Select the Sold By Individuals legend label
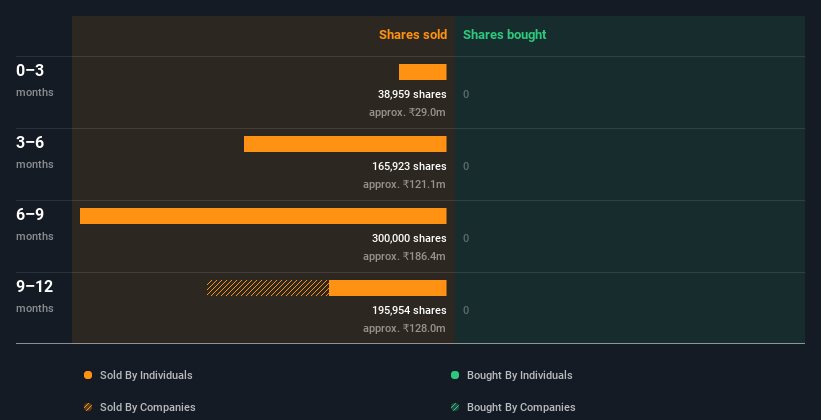The width and height of the screenshot is (821, 420). point(146,375)
